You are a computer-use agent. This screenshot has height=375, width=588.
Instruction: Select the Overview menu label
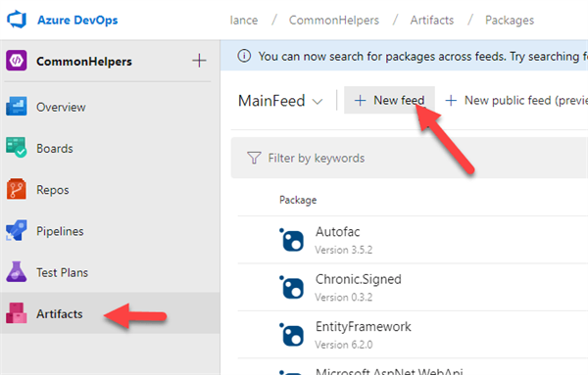61,107
